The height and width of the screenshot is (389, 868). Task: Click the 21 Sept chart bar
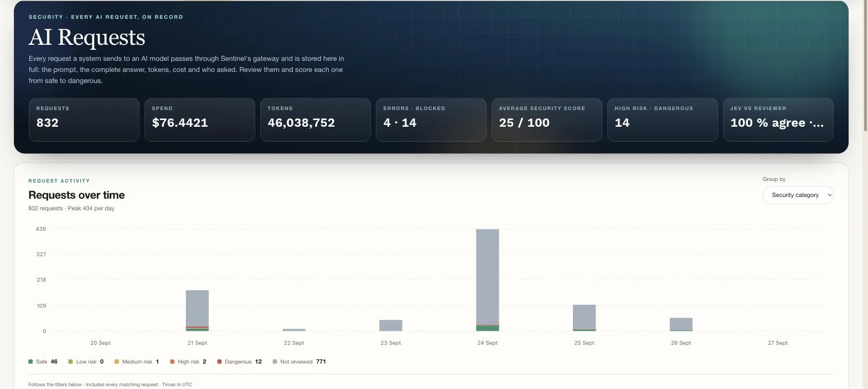click(197, 310)
